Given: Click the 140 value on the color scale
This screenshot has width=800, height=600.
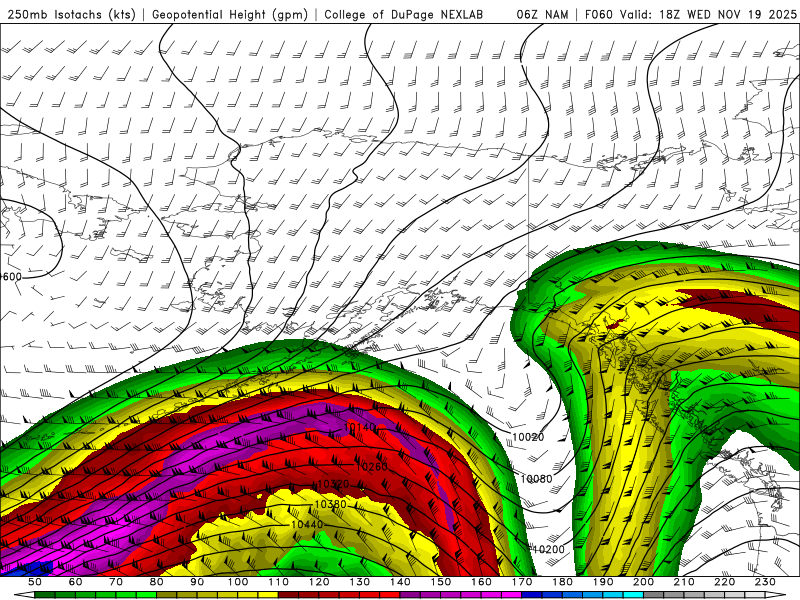Looking at the screenshot, I should click(x=400, y=582).
